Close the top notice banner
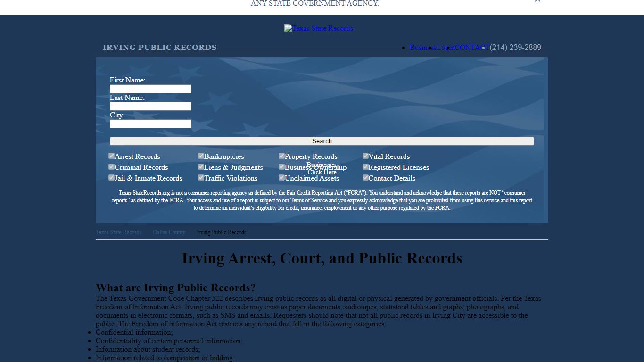Image resolution: width=644 pixels, height=362 pixels. pos(537,1)
